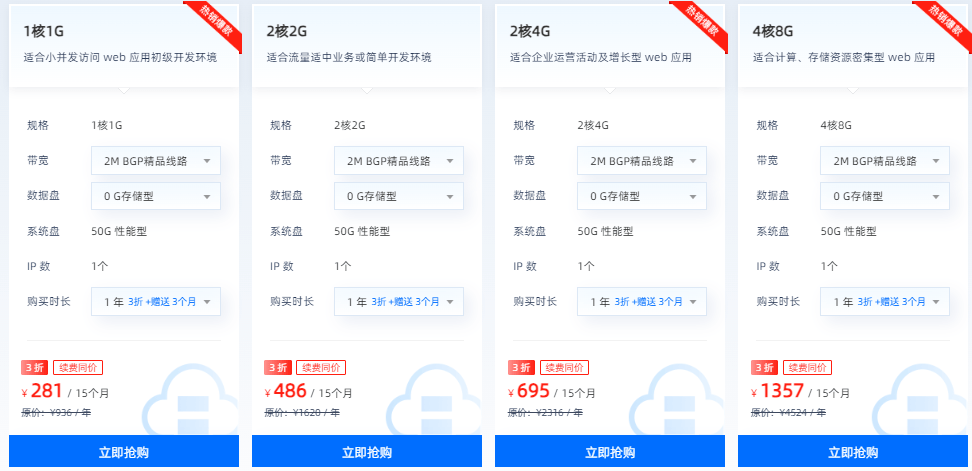This screenshot has width=972, height=471.
Task: Open 带宽 dropdown in 1核1G card
Action: (x=156, y=161)
